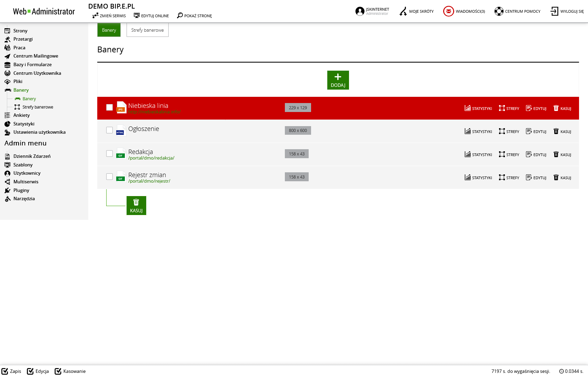Click the bulk KASUJ button below list
The image size is (588, 377).
[136, 205]
